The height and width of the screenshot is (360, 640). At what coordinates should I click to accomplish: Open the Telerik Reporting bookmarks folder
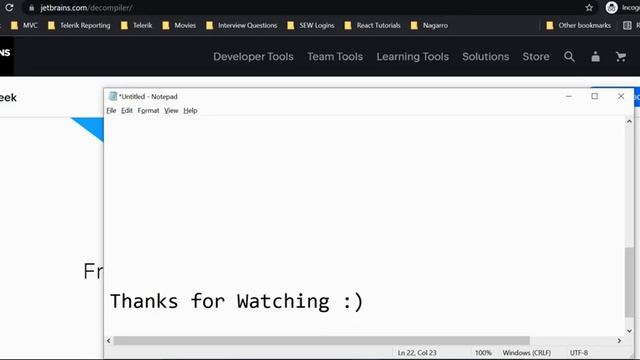(79, 25)
